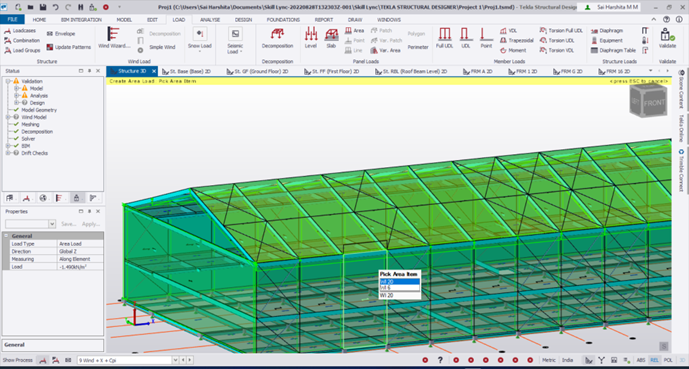Click the Loadcases button
The height and width of the screenshot is (369, 689).
pos(20,31)
